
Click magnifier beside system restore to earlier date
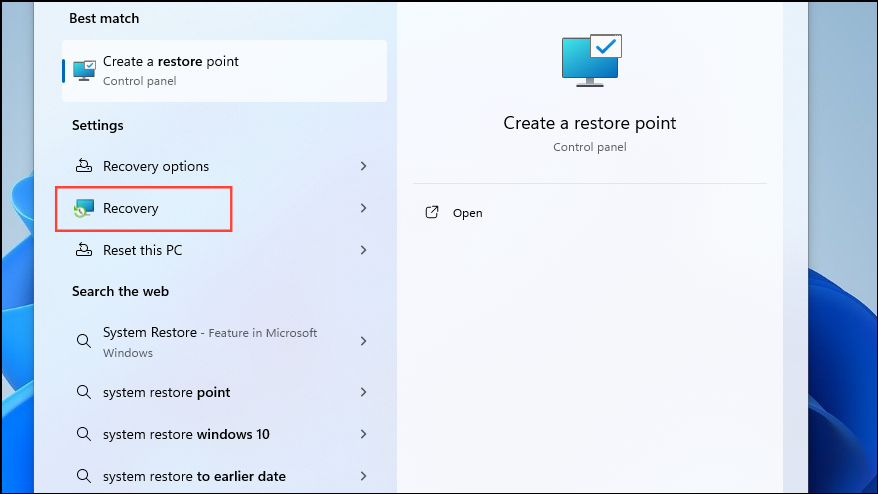coord(84,476)
